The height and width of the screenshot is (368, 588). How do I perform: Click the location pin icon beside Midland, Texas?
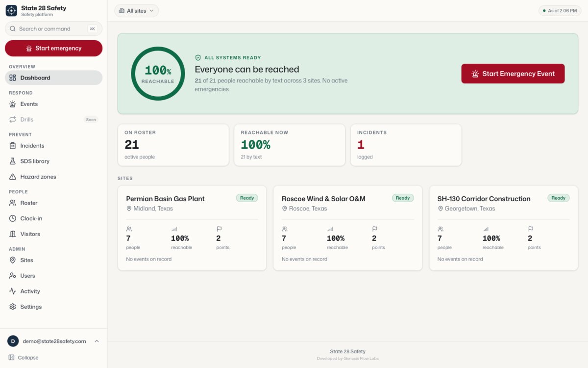(129, 209)
